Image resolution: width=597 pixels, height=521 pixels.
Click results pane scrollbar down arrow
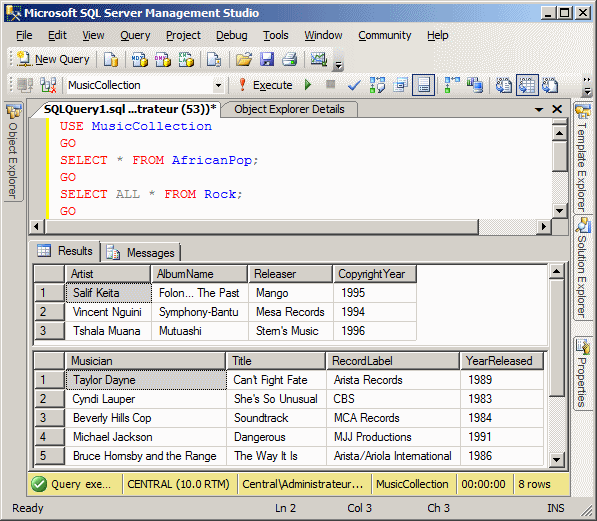(556, 459)
